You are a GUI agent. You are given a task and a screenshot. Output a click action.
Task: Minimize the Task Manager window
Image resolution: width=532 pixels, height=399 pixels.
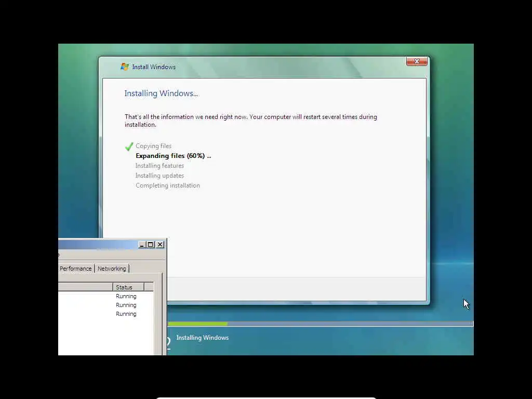(x=142, y=245)
